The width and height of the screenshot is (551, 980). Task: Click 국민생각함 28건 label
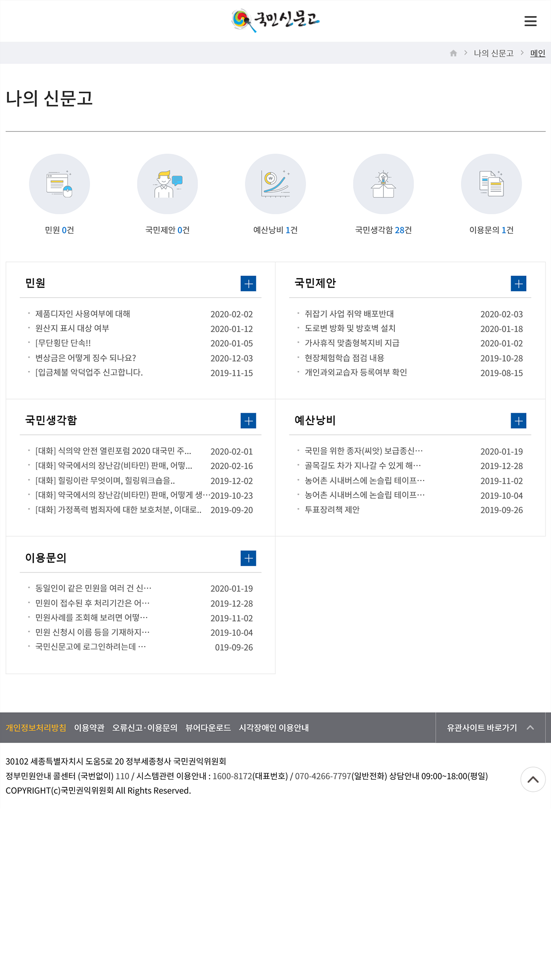coord(383,230)
